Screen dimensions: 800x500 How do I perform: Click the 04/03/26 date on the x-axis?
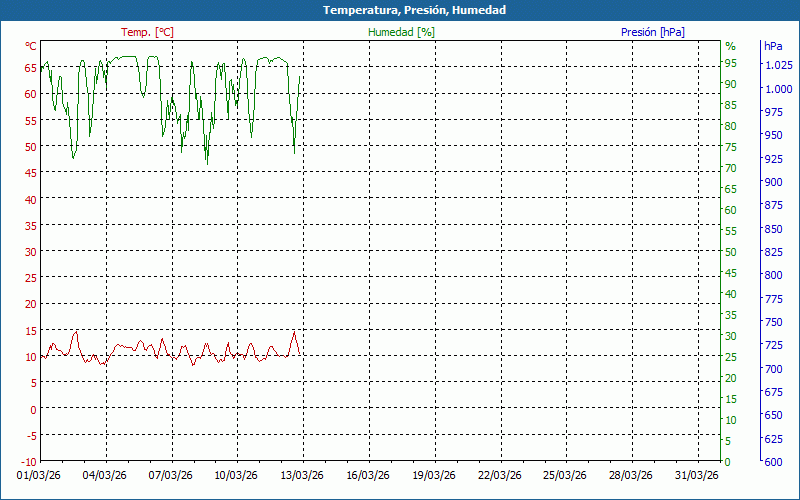[104, 475]
